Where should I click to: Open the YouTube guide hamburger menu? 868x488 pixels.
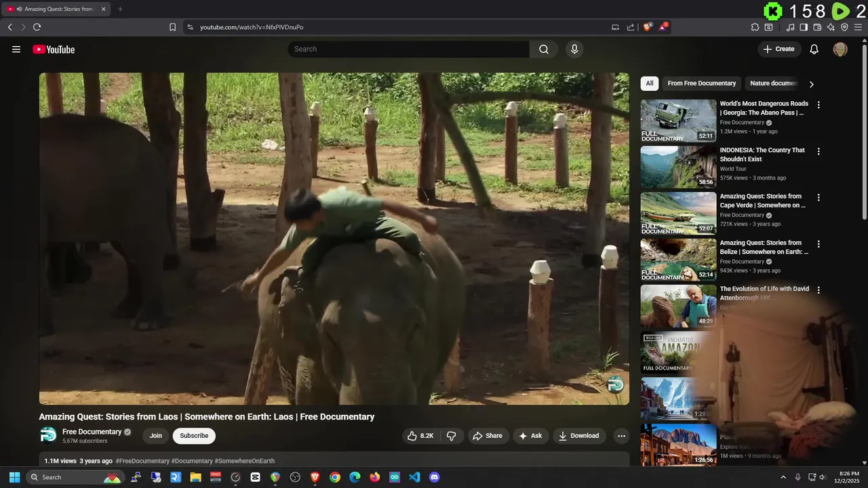coord(16,49)
